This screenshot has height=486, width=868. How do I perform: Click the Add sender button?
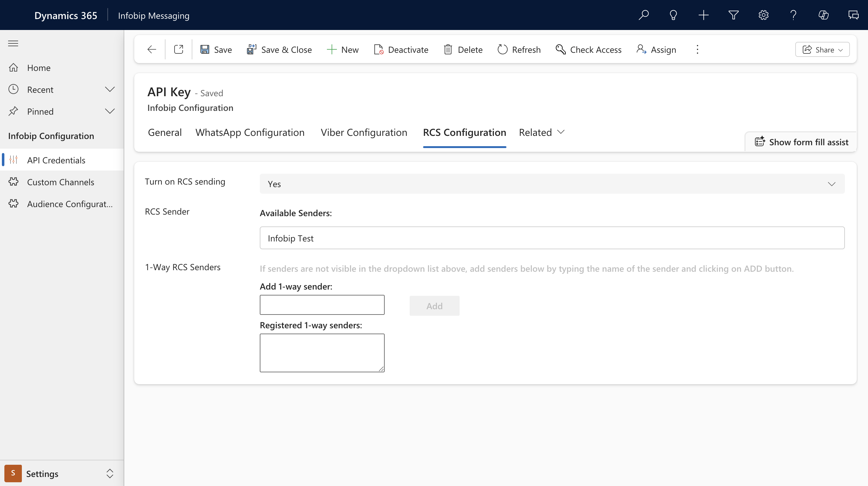[434, 306]
